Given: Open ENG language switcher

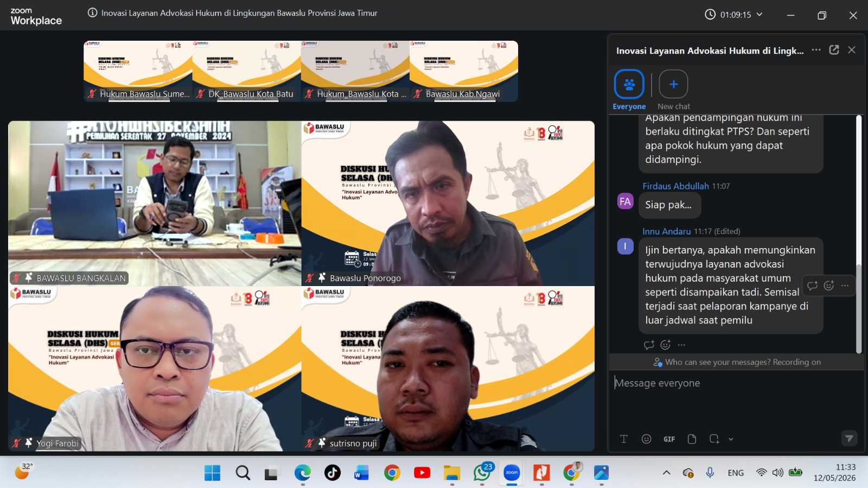Looking at the screenshot, I should coord(736,473).
